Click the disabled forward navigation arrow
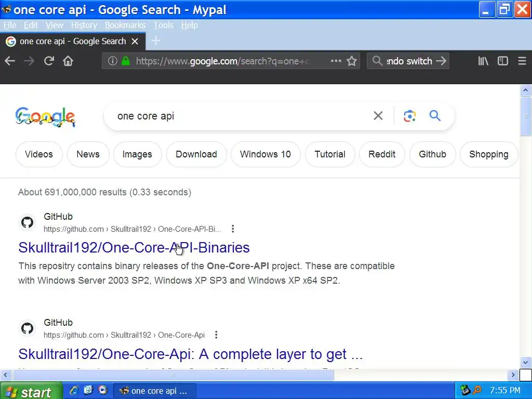The height and width of the screenshot is (399, 532). 29,61
